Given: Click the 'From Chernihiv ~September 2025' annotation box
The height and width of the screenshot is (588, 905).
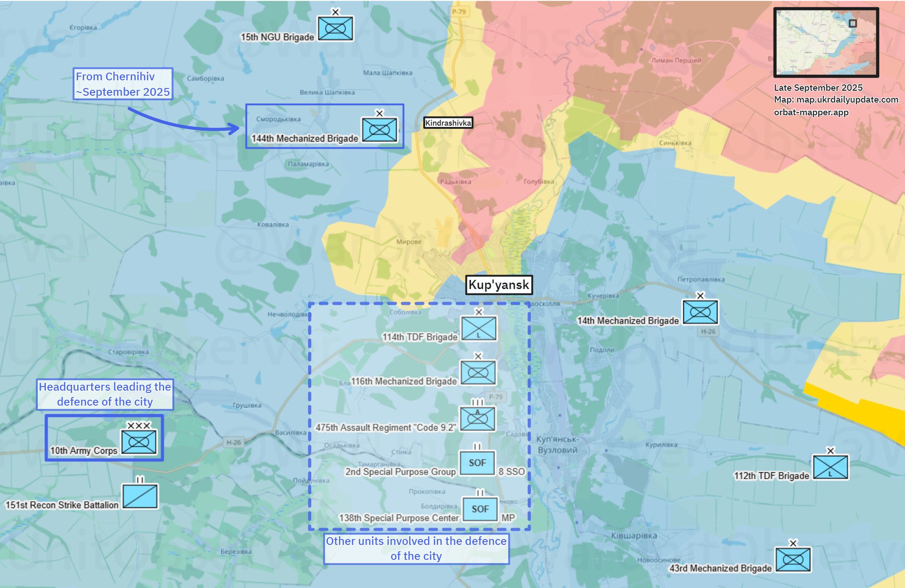Looking at the screenshot, I should (x=123, y=84).
